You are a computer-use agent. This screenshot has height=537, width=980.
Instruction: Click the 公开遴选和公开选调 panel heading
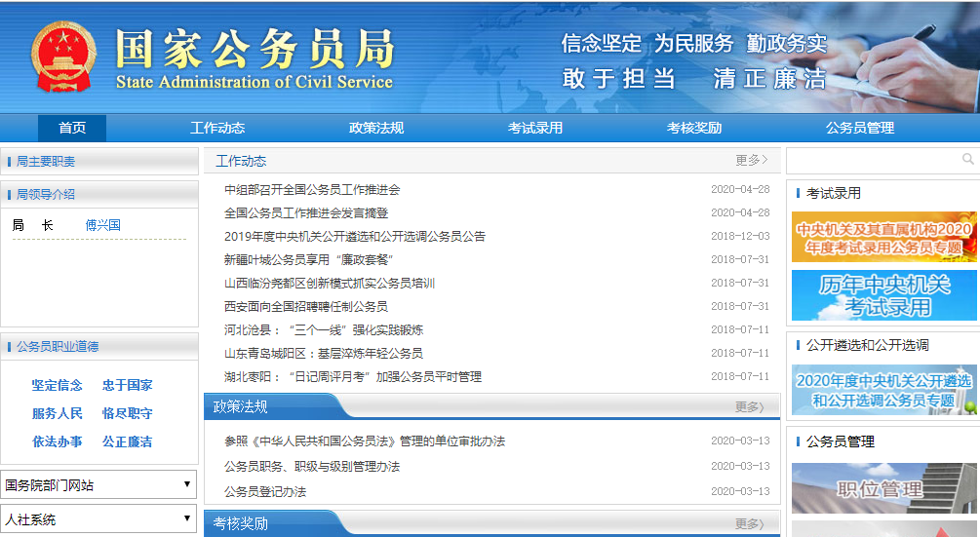click(x=868, y=345)
